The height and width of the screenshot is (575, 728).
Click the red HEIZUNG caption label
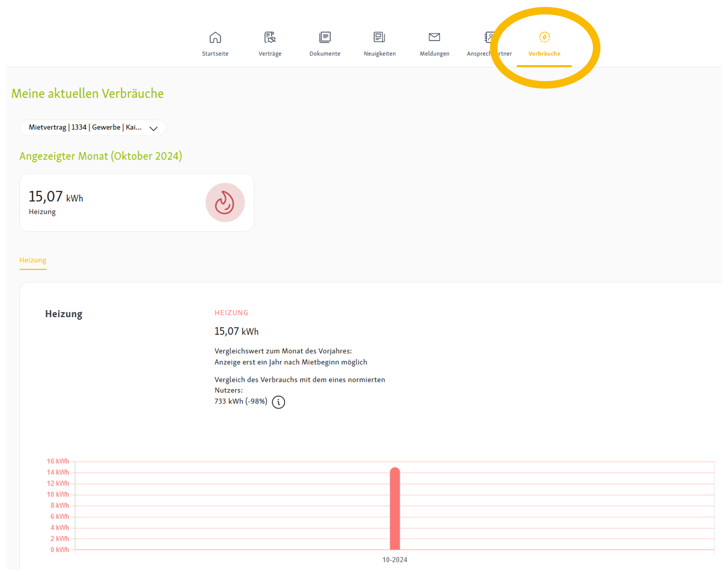[232, 313]
